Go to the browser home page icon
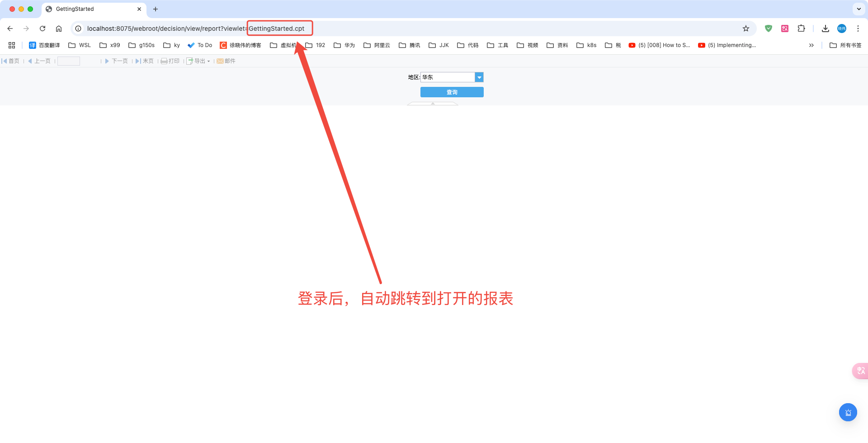868x443 pixels. [x=59, y=29]
